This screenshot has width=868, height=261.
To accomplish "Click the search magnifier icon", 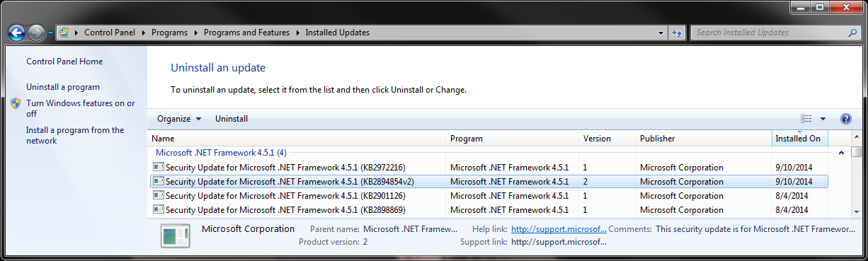I will coord(852,33).
